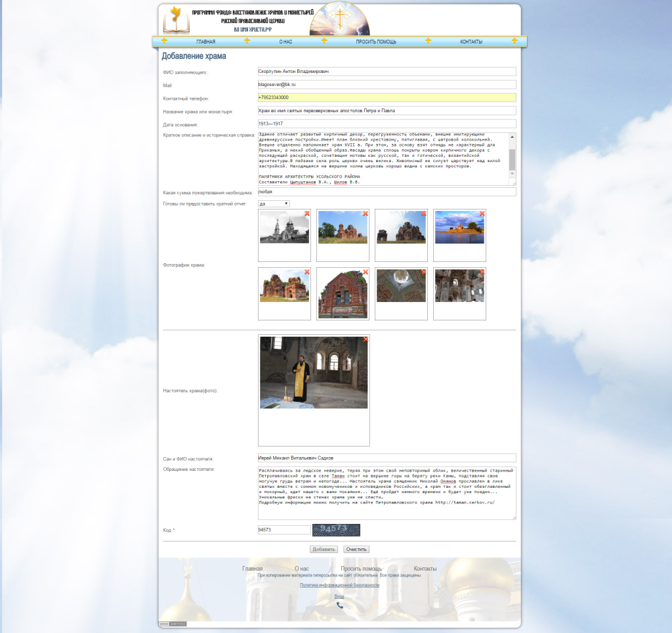The width and height of the screenshot is (672, 633).
Task: Open 'О нас' link in the footer
Action: tap(302, 569)
